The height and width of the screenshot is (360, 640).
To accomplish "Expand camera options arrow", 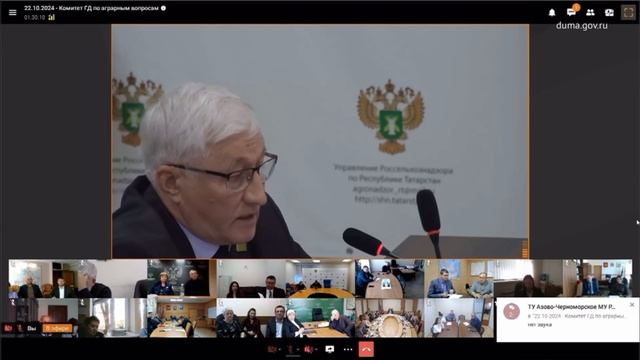I will pyautogui.click(x=279, y=350).
